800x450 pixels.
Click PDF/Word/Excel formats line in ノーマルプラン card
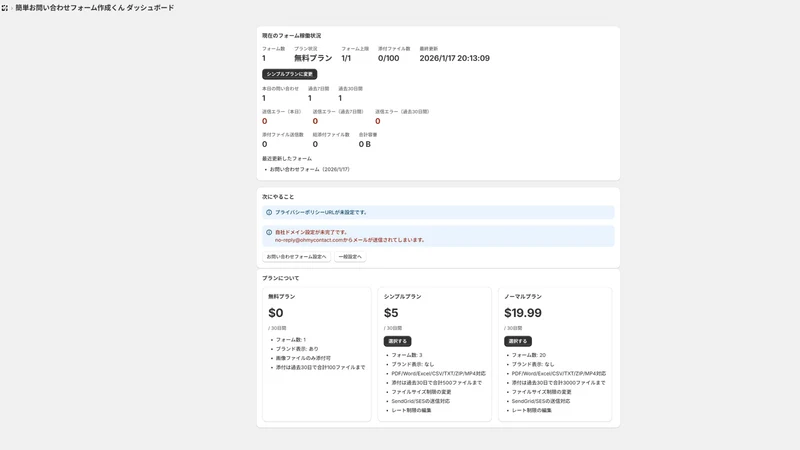click(x=559, y=373)
